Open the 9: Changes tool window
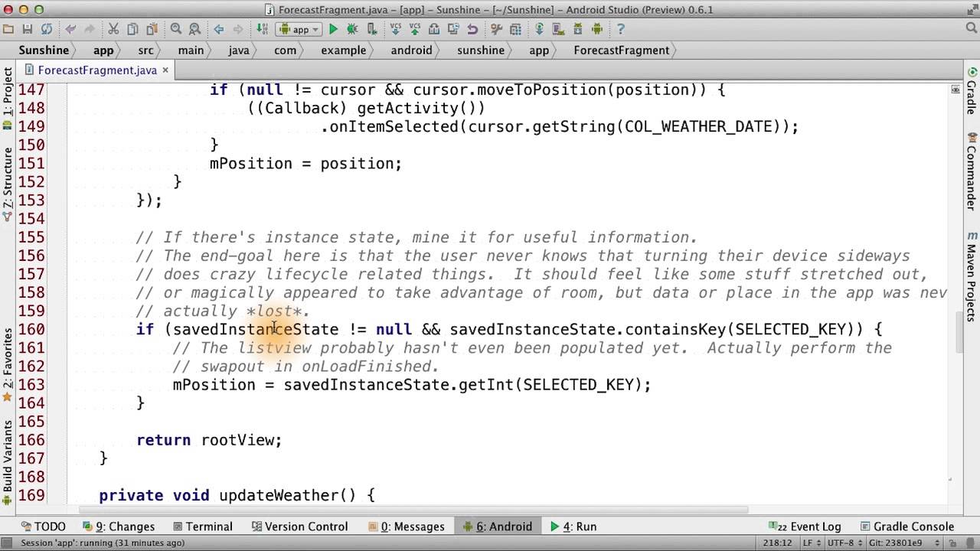This screenshot has height=551, width=980. [118, 527]
